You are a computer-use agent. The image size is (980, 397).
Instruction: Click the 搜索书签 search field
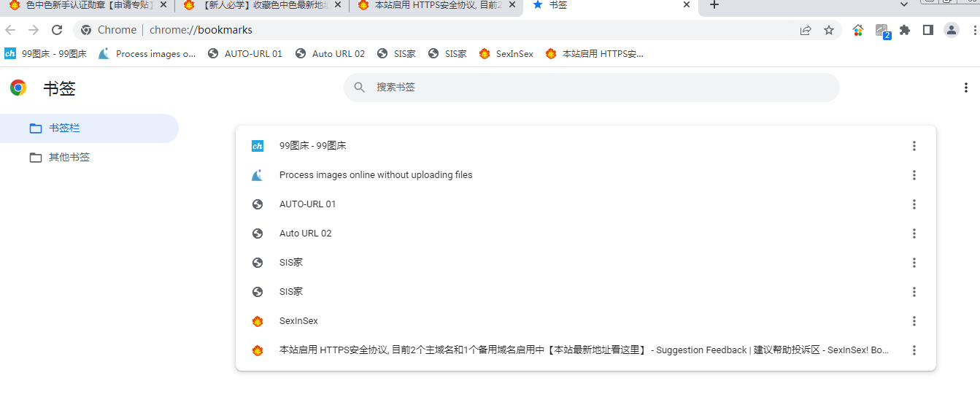tap(591, 88)
